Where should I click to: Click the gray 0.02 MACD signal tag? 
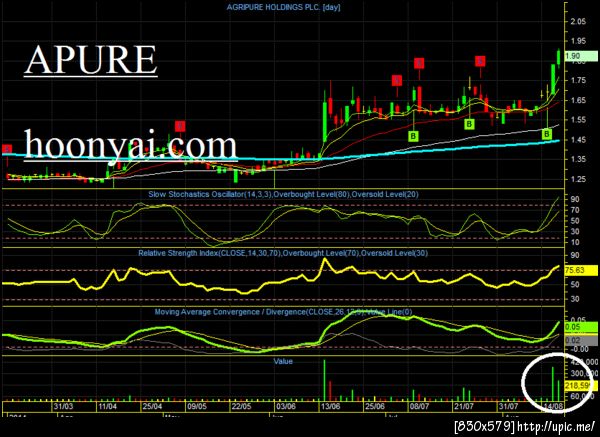tap(581, 340)
